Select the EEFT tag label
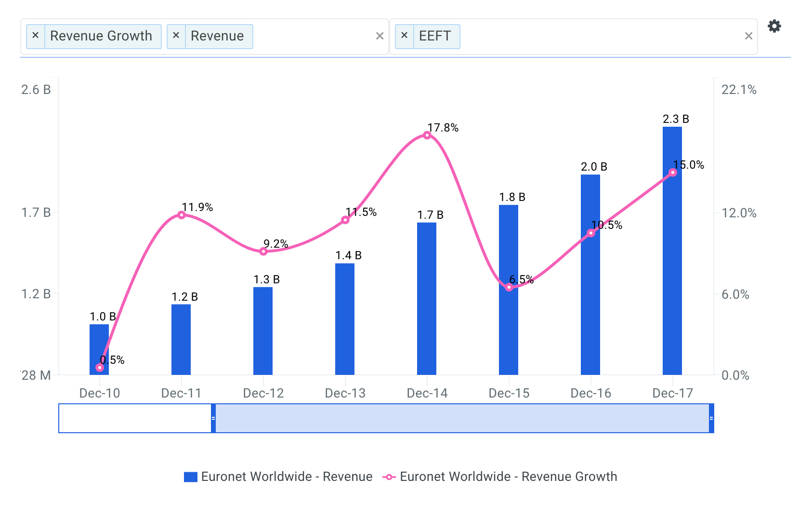 [x=435, y=36]
